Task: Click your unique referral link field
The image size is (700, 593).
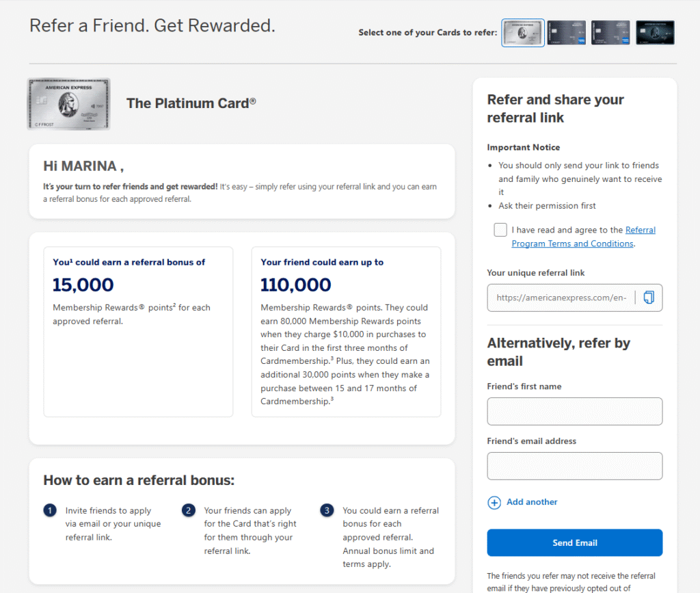Action: tap(561, 298)
